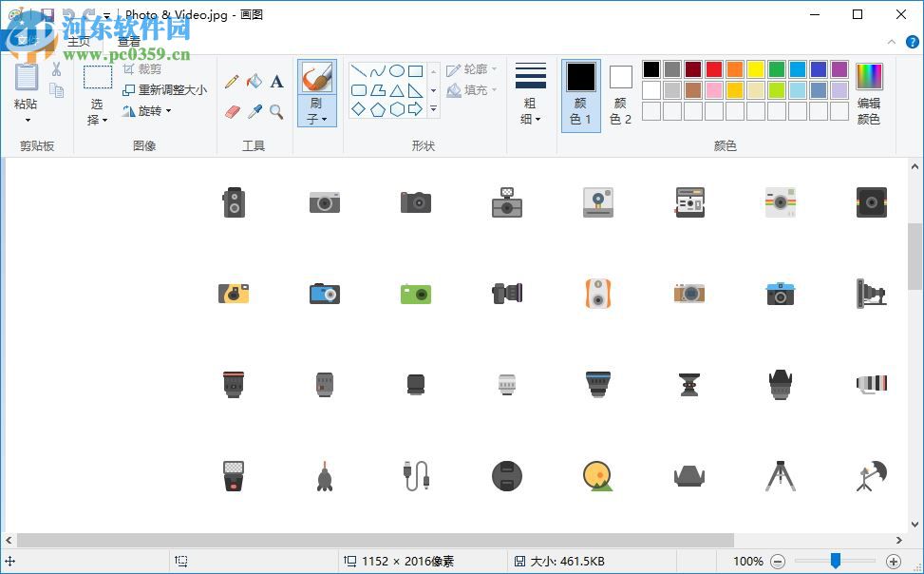The height and width of the screenshot is (574, 924).
Task: Select the Fill with color tool
Action: pos(255,82)
